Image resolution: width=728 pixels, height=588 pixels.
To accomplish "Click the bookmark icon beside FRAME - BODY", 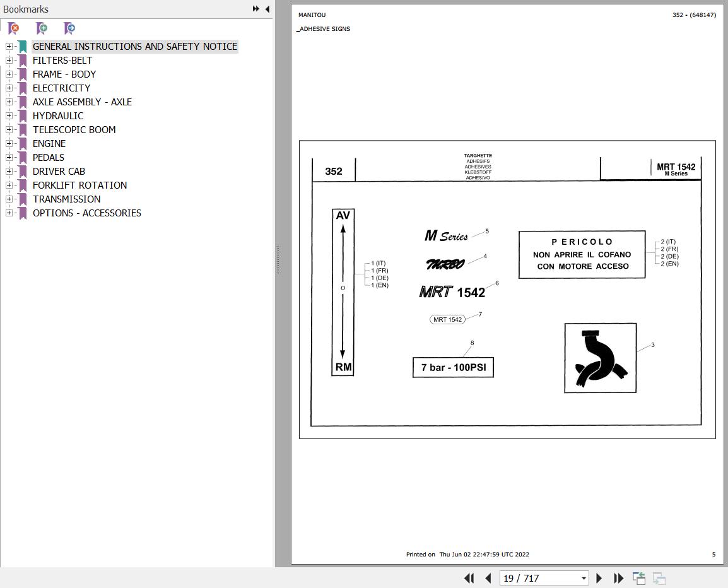I will (22, 74).
